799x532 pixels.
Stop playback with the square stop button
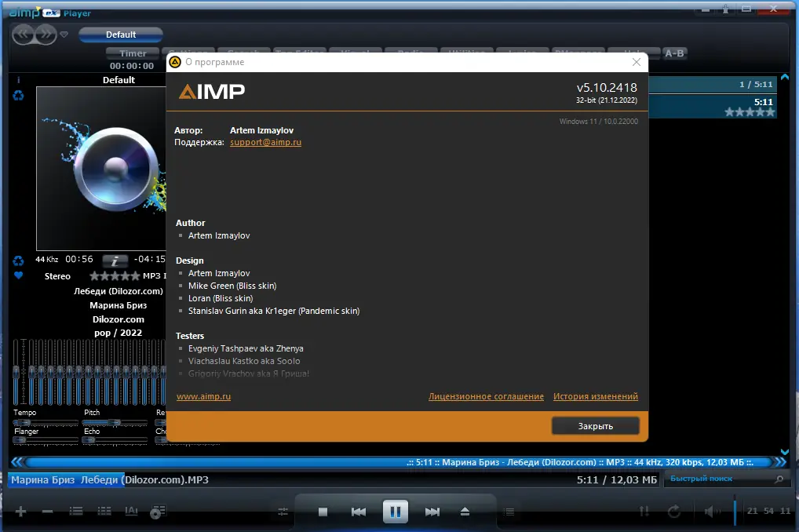click(x=323, y=512)
